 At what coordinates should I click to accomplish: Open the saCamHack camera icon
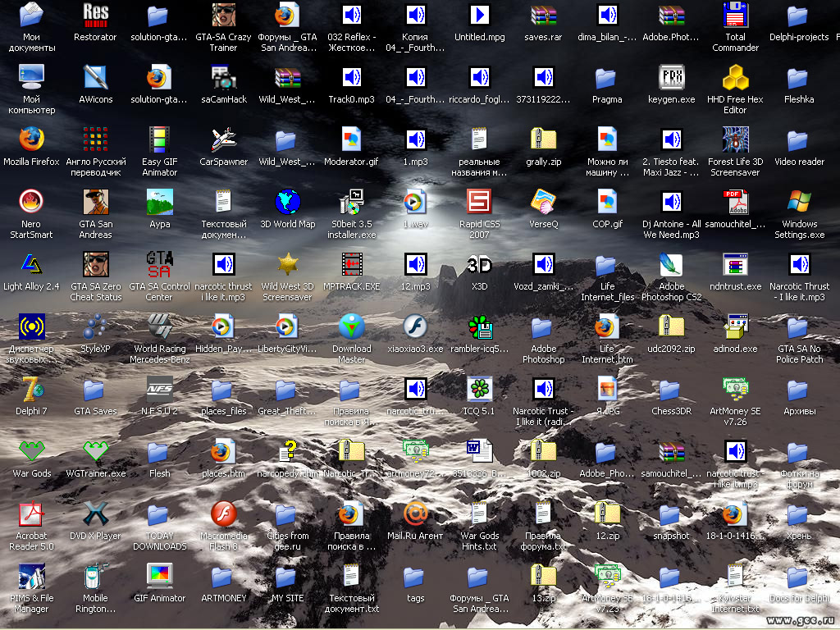point(223,77)
